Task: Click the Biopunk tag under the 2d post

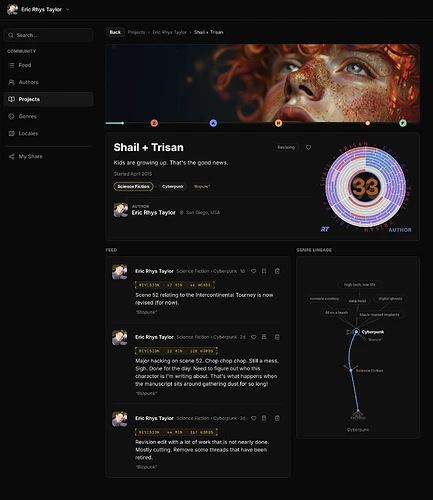Action: [146, 393]
